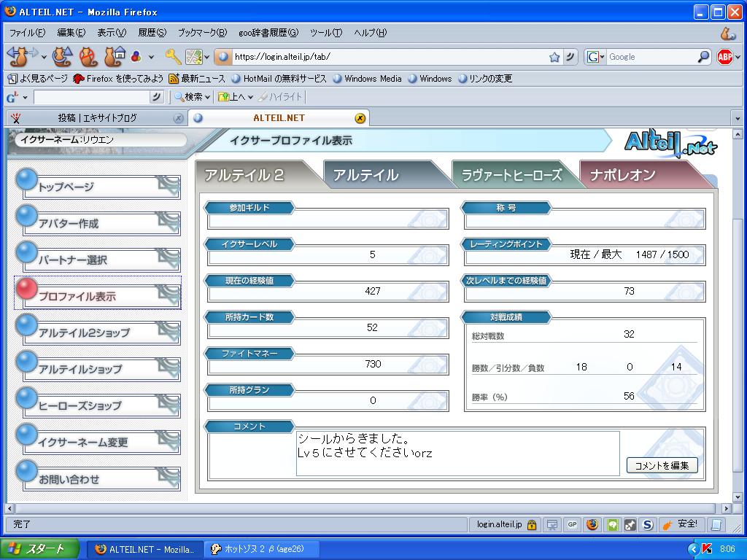Click the search magnifier in Google box
The image size is (747, 560).
[x=703, y=57]
